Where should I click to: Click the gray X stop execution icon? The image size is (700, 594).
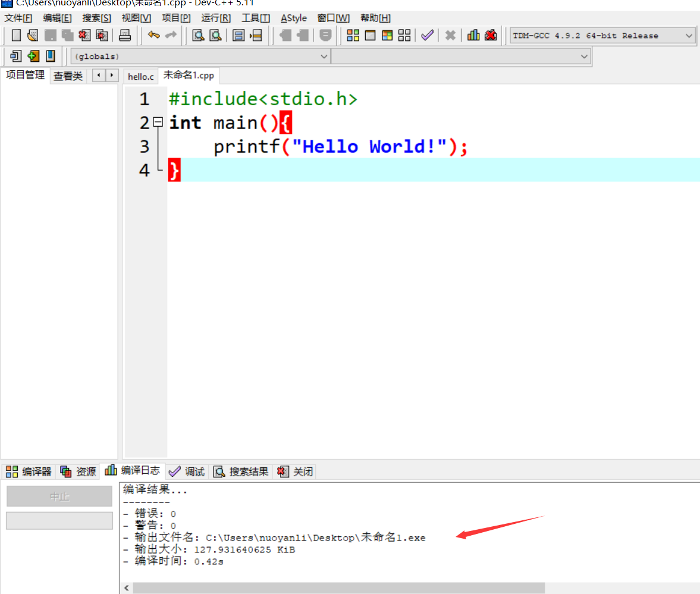[x=450, y=35]
